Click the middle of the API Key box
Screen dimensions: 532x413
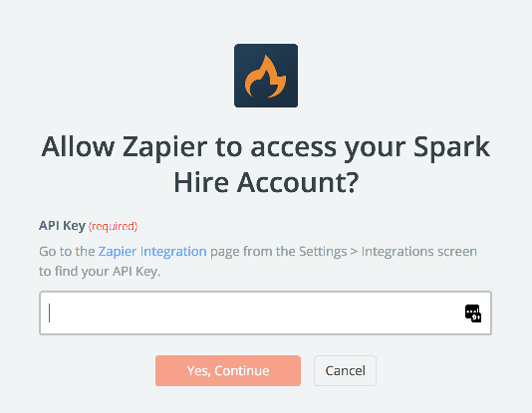pos(265,313)
